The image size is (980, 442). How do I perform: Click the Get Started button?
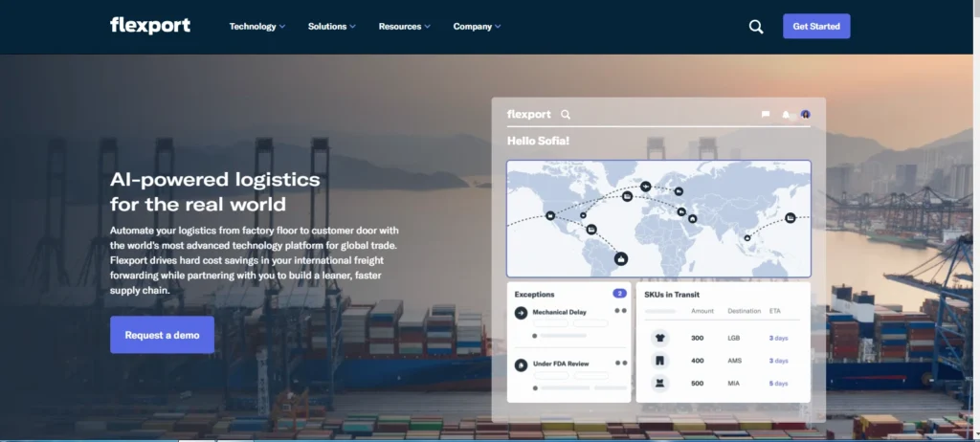coord(816,26)
